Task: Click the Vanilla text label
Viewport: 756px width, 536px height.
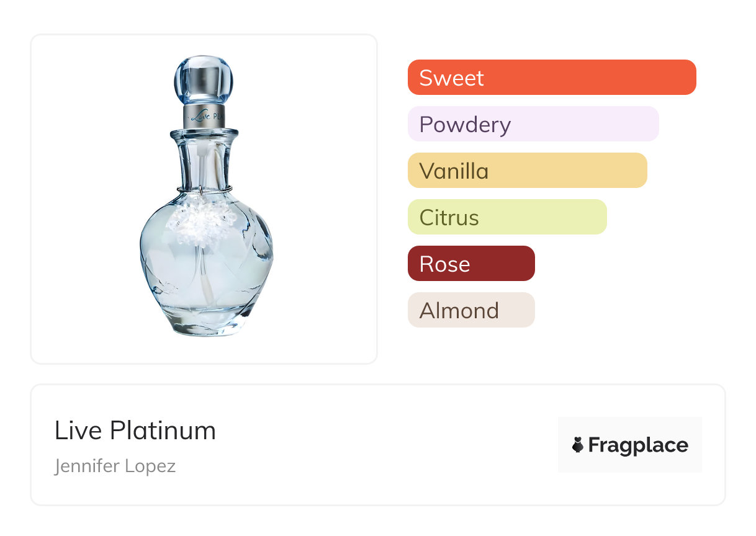Action: pos(454,171)
